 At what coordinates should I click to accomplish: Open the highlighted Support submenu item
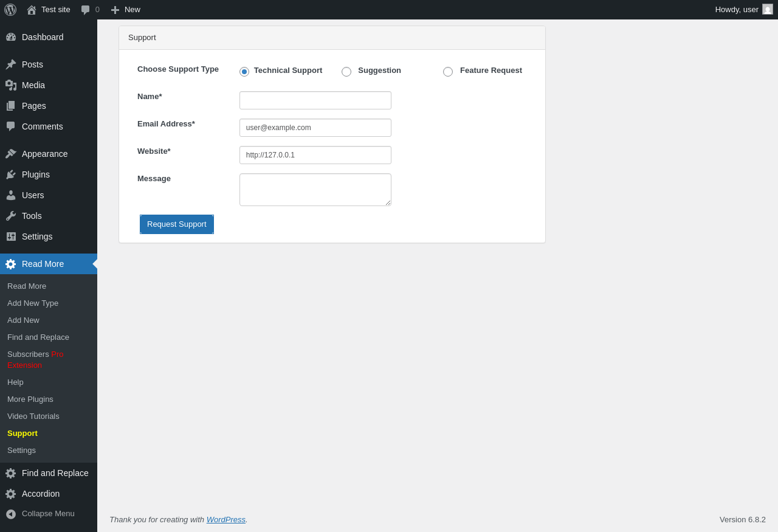(49, 434)
